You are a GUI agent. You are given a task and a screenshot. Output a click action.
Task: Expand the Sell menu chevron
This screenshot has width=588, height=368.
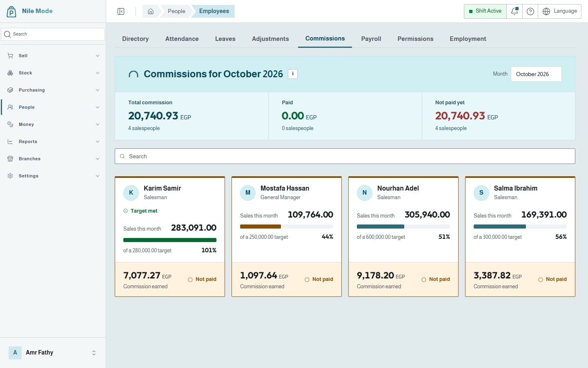point(98,56)
